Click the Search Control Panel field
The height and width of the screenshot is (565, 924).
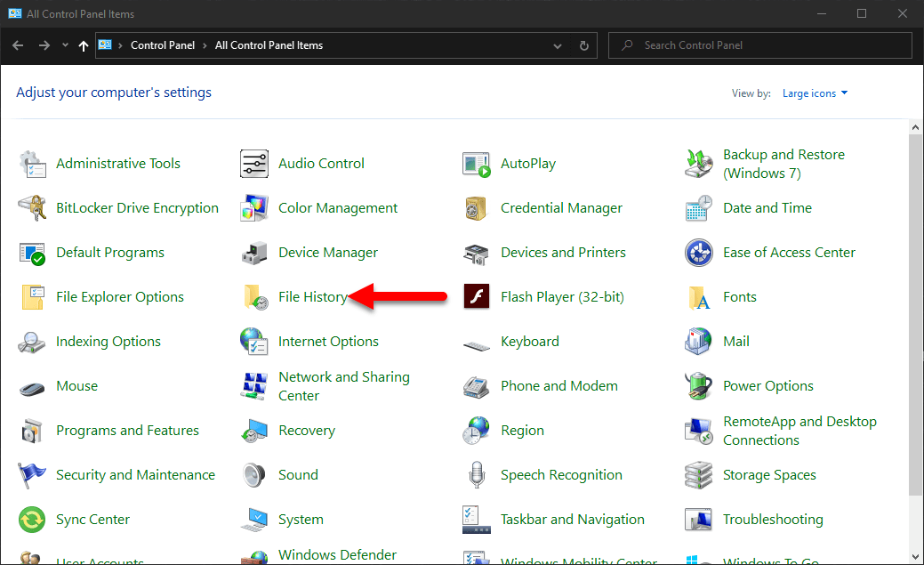(x=760, y=45)
